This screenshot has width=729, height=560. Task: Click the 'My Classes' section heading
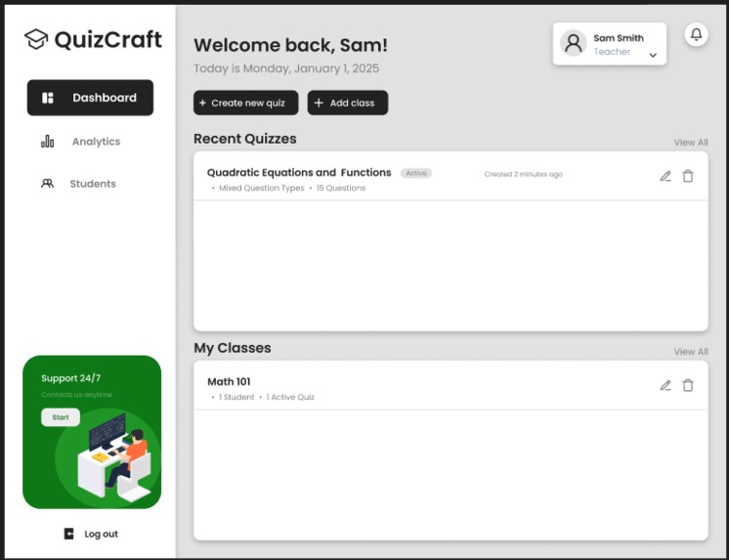[233, 348]
